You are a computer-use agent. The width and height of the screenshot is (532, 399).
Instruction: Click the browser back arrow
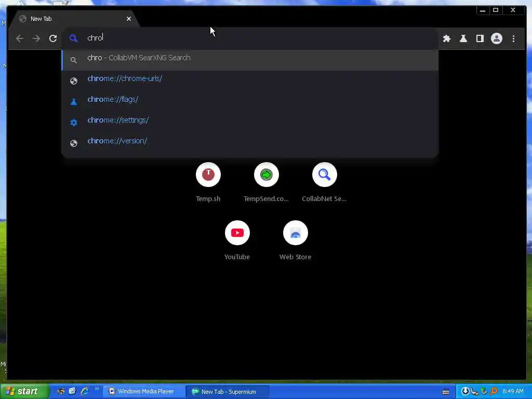(x=20, y=38)
